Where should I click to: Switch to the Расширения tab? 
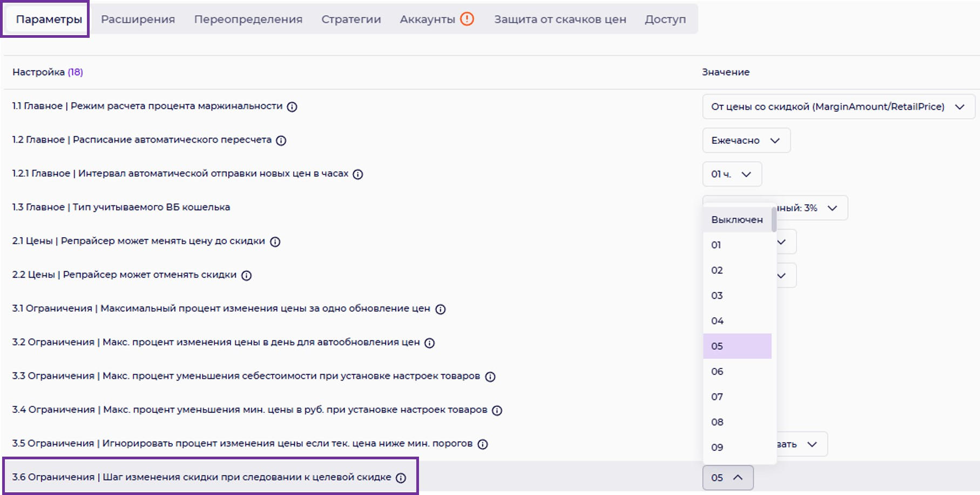click(138, 19)
